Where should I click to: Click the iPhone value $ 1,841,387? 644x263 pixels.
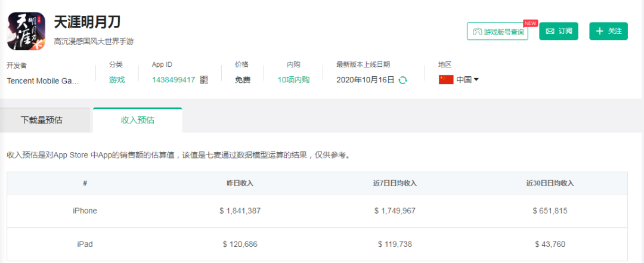point(240,211)
